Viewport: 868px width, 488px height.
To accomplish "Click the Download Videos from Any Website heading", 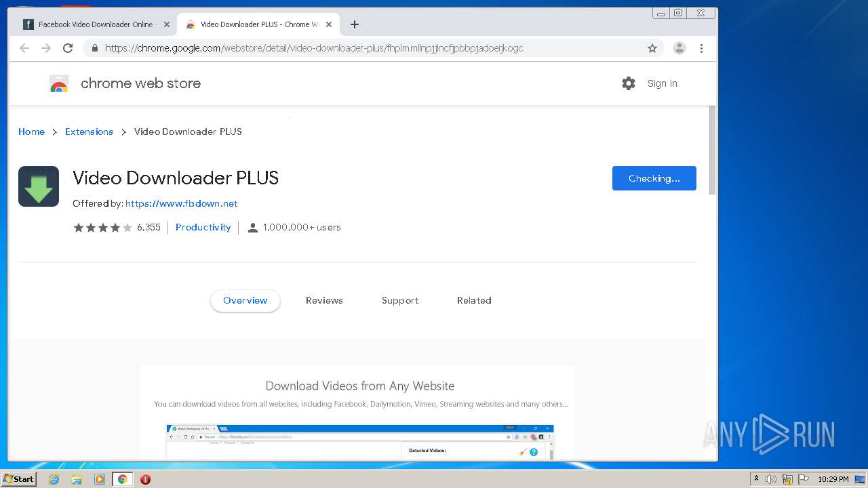I will (x=360, y=386).
